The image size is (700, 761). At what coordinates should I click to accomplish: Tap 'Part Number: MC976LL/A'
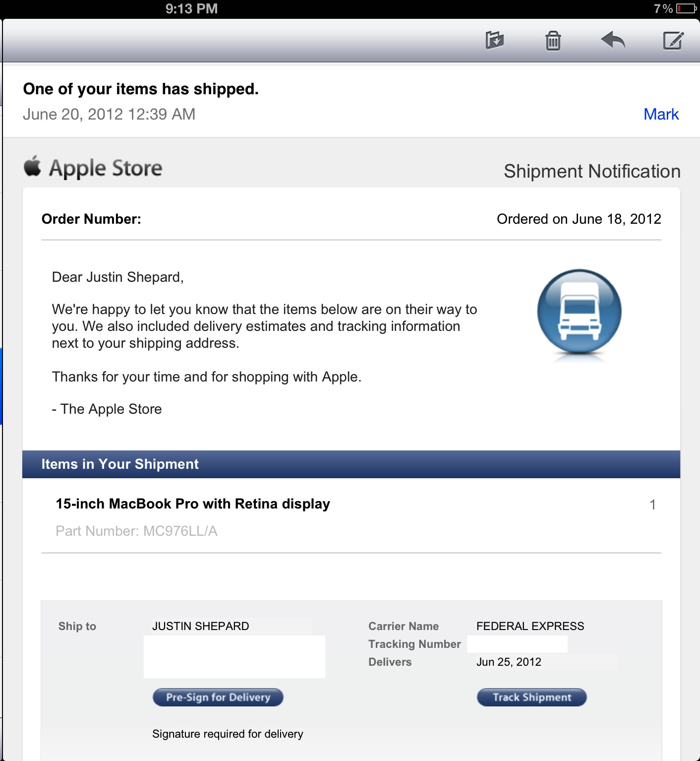(x=137, y=531)
